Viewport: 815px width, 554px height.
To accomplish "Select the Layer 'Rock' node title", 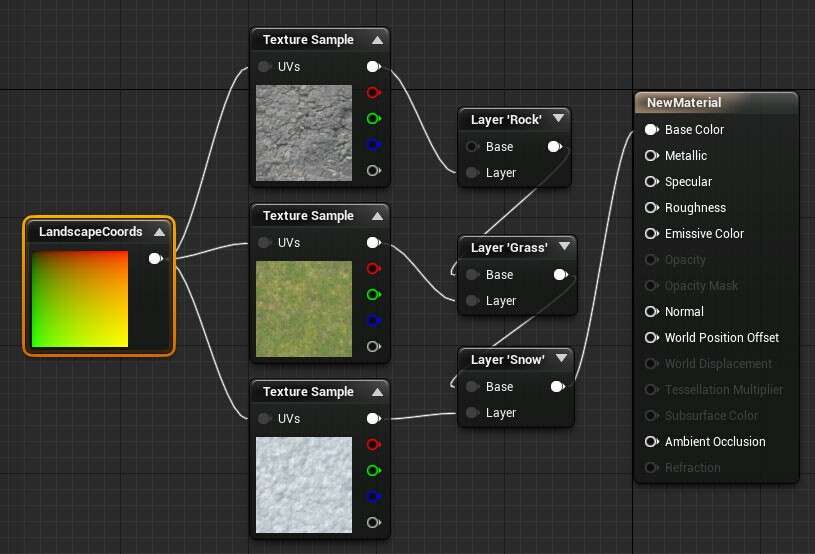I will coord(506,120).
